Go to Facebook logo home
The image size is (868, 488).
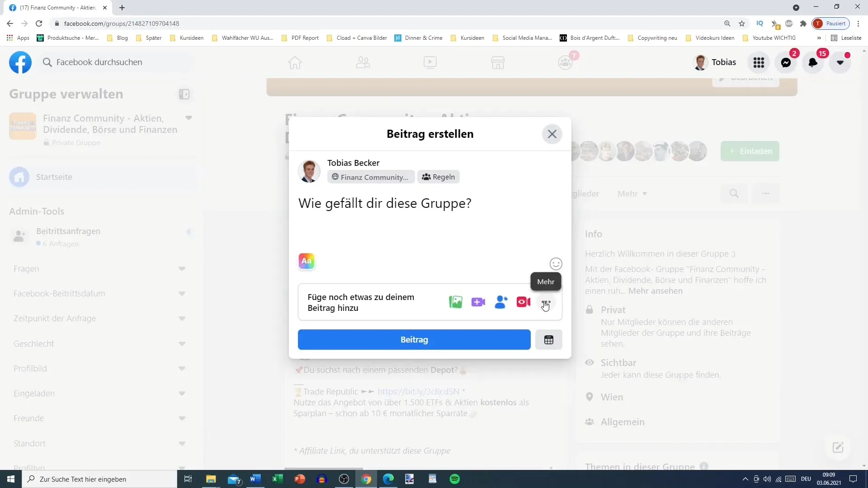(20, 62)
